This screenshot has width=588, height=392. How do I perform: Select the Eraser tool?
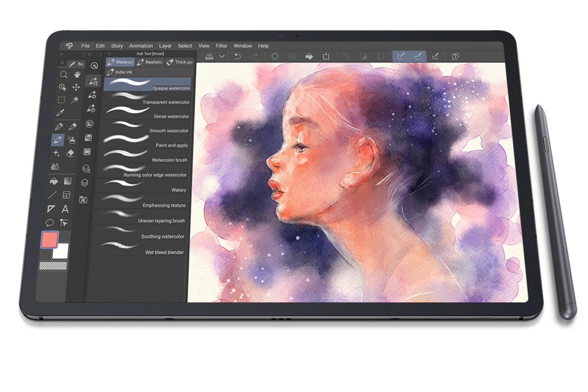[70, 153]
